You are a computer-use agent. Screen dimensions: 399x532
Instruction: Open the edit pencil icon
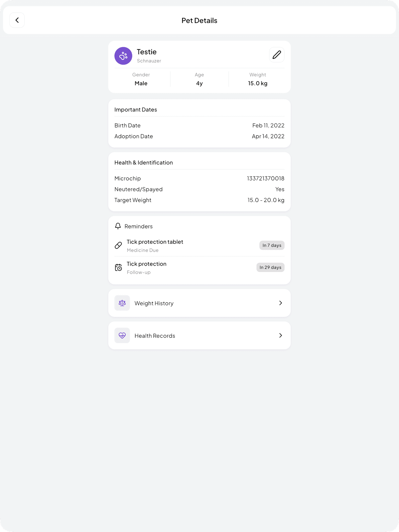click(x=277, y=55)
